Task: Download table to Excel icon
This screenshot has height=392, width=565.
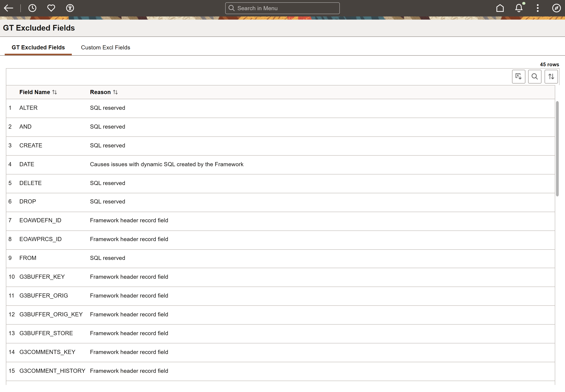Action: point(519,77)
